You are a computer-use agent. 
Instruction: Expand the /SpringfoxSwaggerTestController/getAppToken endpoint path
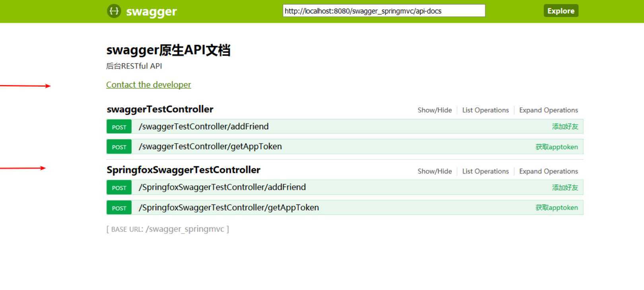pyautogui.click(x=229, y=208)
